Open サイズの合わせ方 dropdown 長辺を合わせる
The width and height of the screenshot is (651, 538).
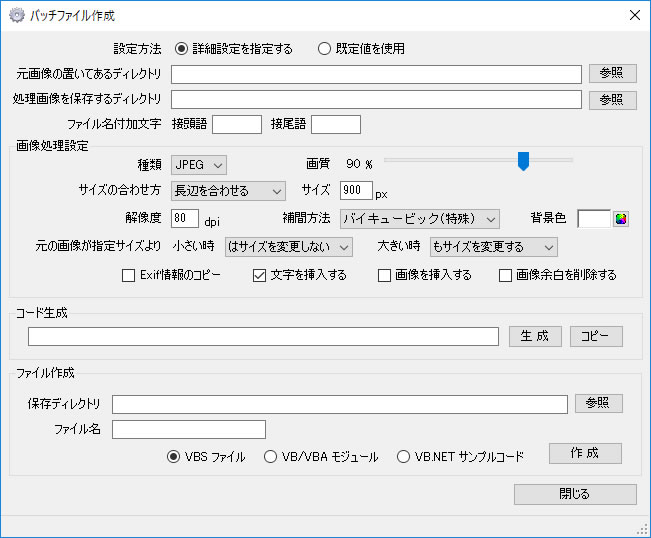point(228,191)
